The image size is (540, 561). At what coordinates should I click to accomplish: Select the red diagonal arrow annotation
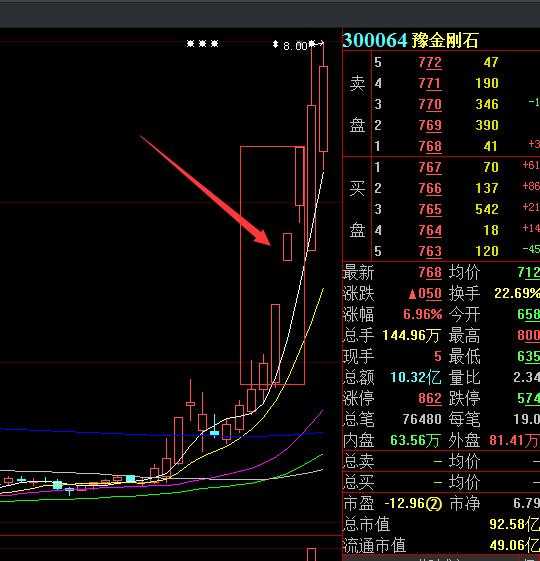205,190
